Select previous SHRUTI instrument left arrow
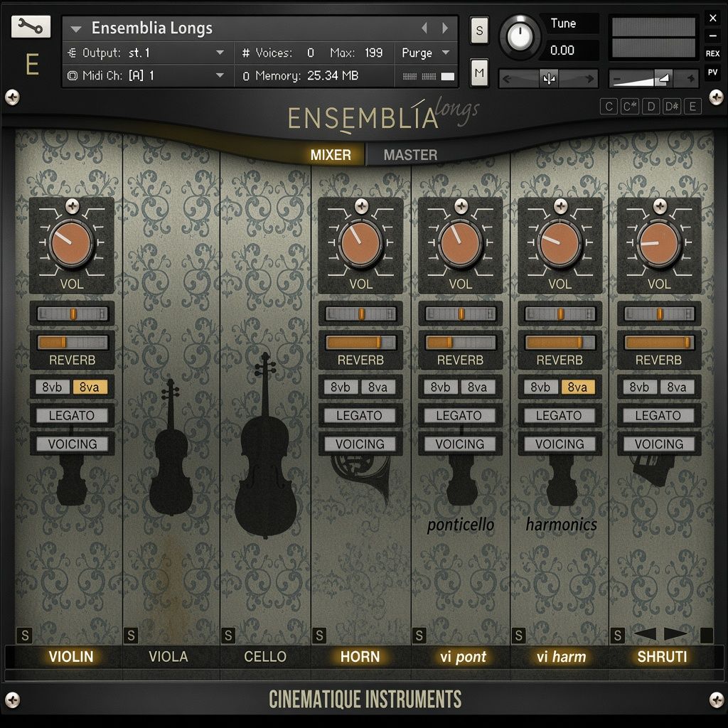 (644, 633)
